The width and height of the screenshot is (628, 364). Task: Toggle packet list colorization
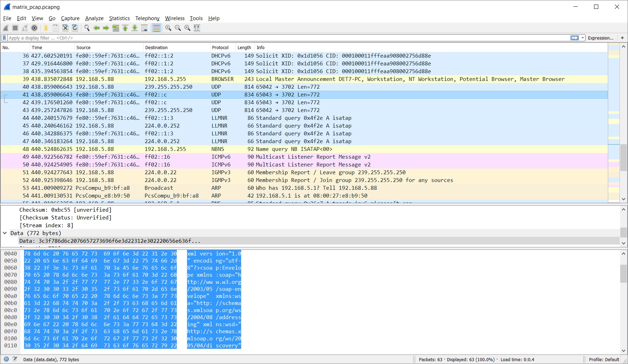(156, 28)
